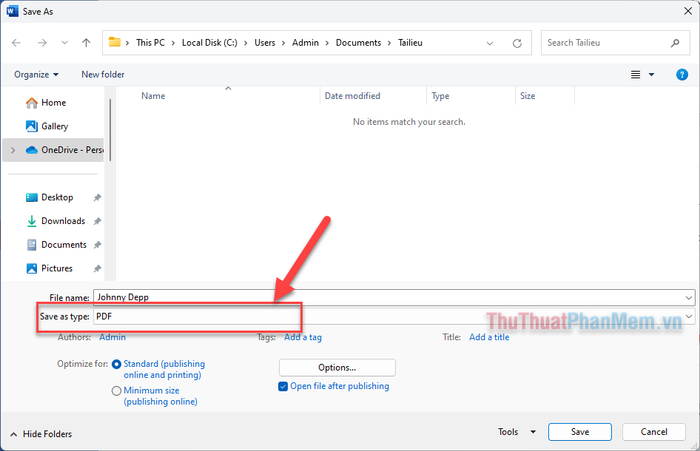The width and height of the screenshot is (700, 451).
Task: Open Downloads quick access folder
Action: coord(63,221)
